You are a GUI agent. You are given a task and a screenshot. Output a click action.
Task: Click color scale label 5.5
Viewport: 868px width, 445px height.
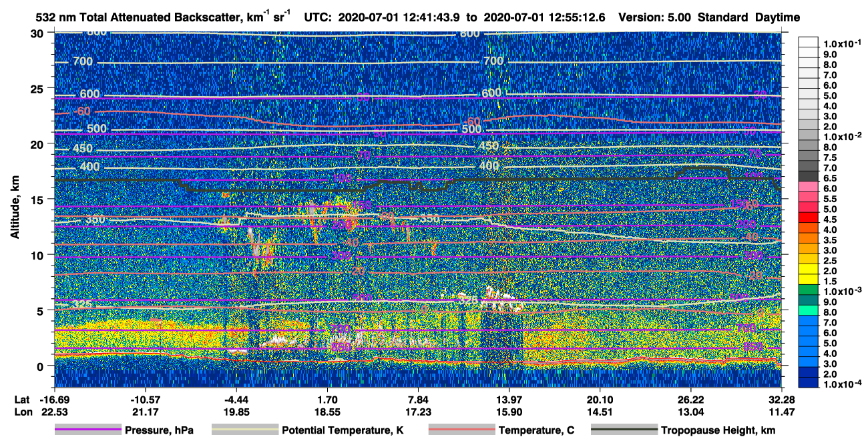[829, 199]
